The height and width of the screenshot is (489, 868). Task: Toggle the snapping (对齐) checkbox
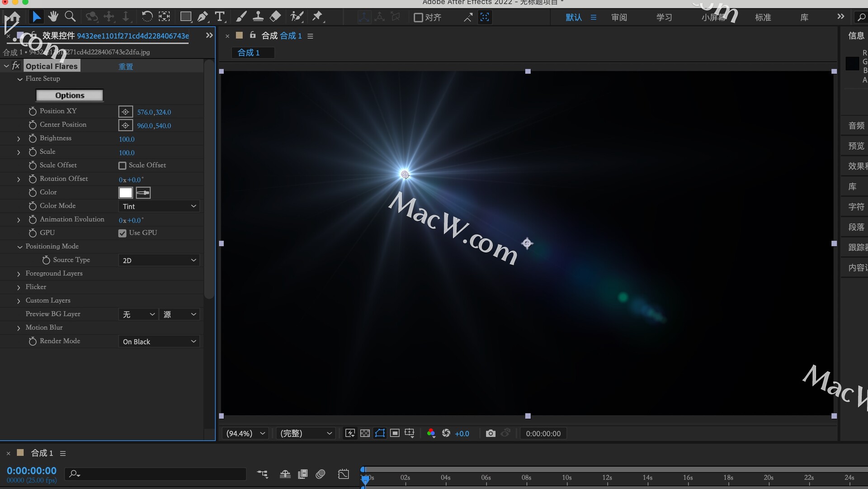418,18
